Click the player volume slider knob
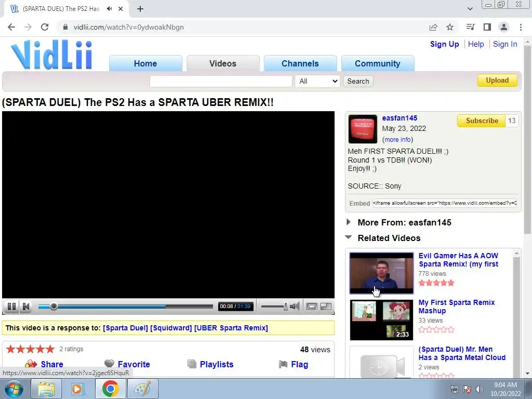 286,307
